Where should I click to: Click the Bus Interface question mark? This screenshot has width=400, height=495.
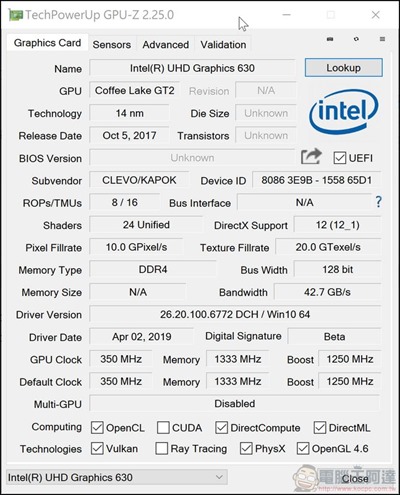[x=378, y=202]
